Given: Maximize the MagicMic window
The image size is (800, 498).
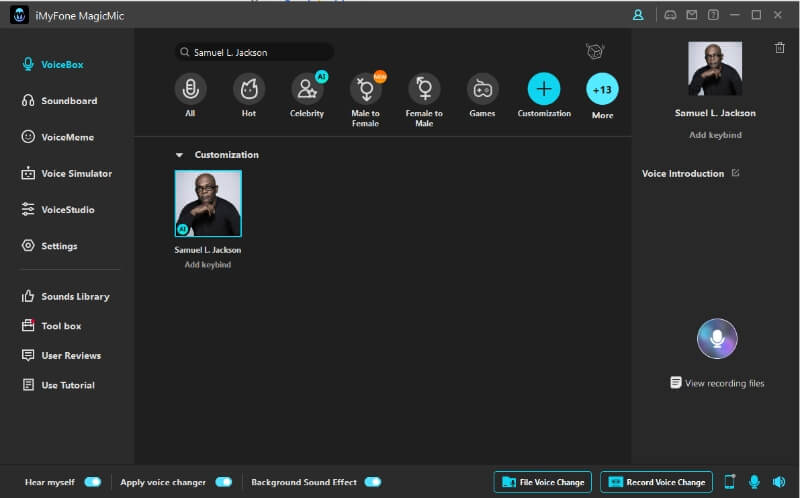Looking at the screenshot, I should click(x=756, y=15).
